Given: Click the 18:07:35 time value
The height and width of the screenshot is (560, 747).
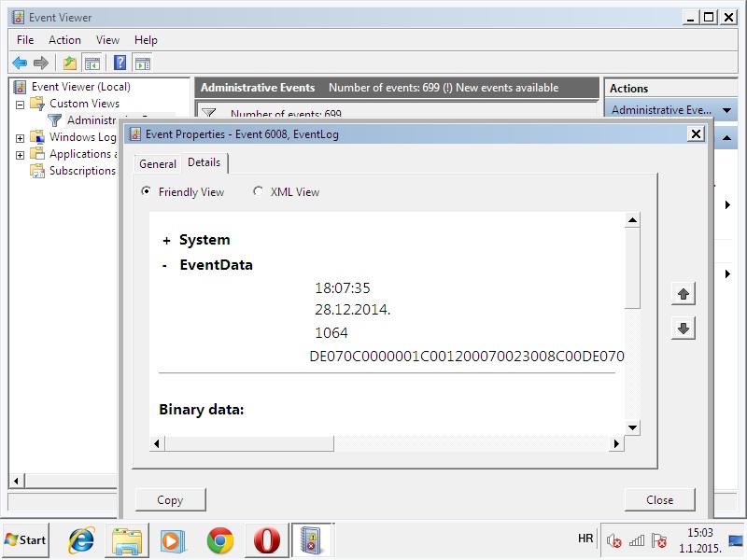Looking at the screenshot, I should point(343,288).
